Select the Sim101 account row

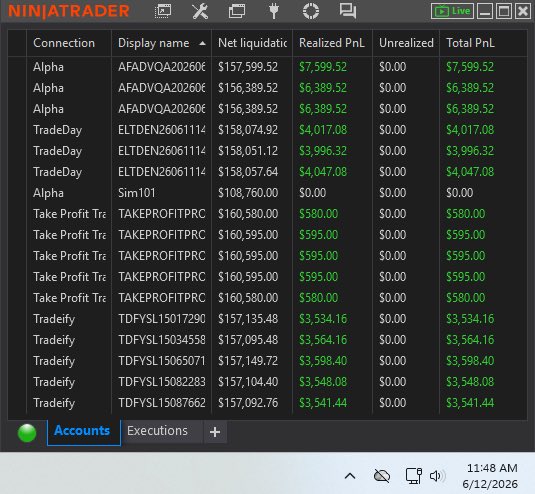coord(267,193)
